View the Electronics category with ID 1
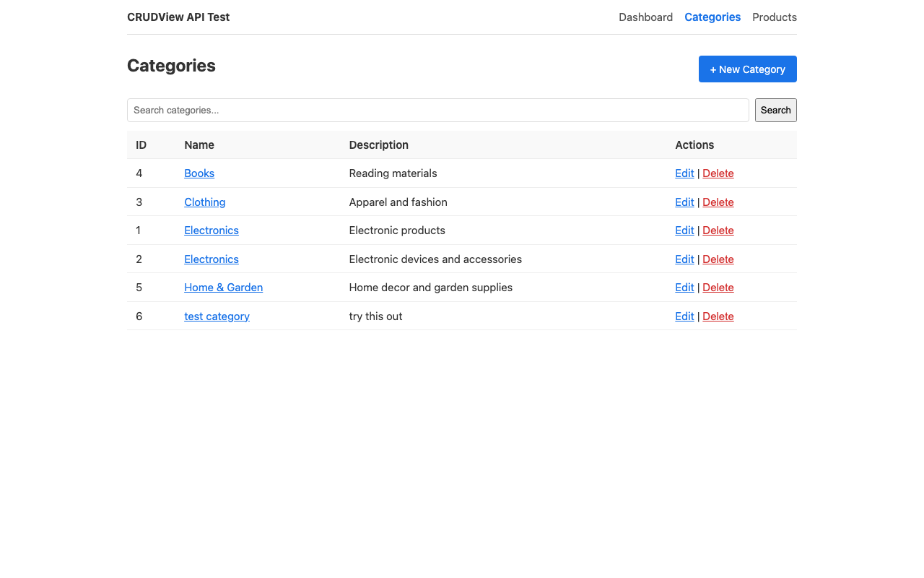 (211, 230)
